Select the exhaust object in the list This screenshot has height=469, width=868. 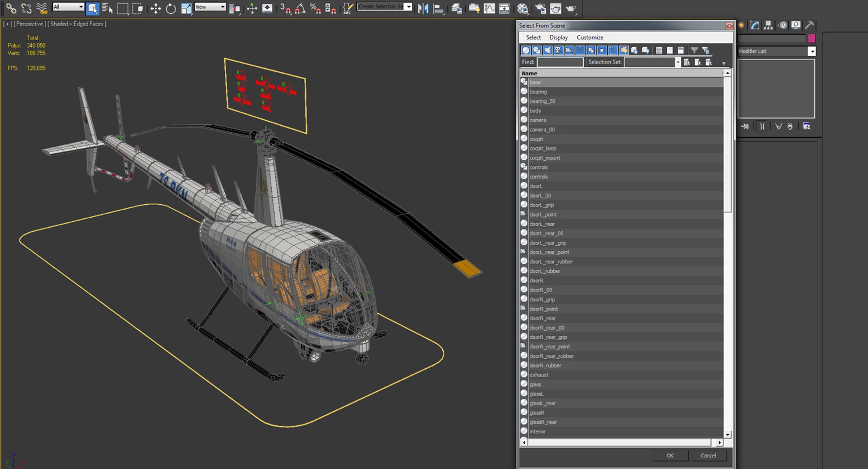pyautogui.click(x=539, y=375)
